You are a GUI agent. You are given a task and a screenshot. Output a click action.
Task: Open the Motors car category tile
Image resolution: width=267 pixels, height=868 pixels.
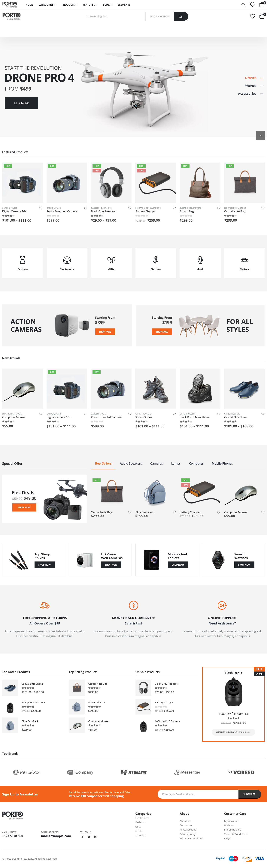click(x=244, y=263)
